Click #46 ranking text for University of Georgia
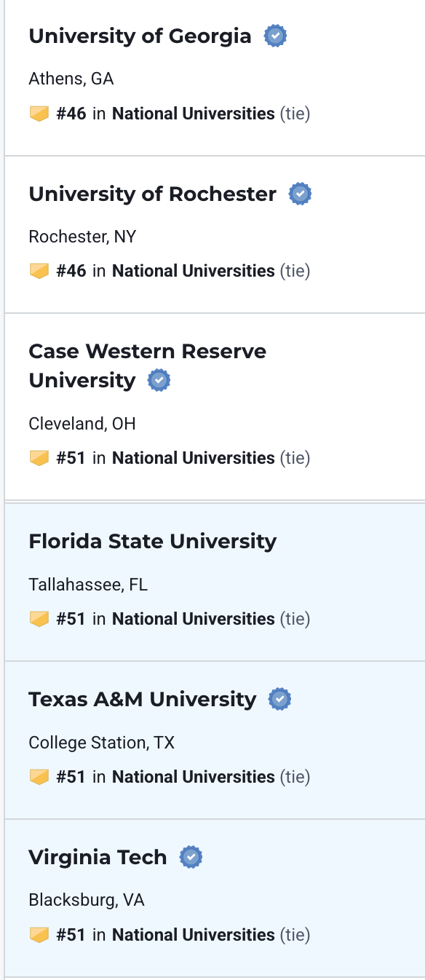Viewport: 425px width, 980px height. click(71, 114)
